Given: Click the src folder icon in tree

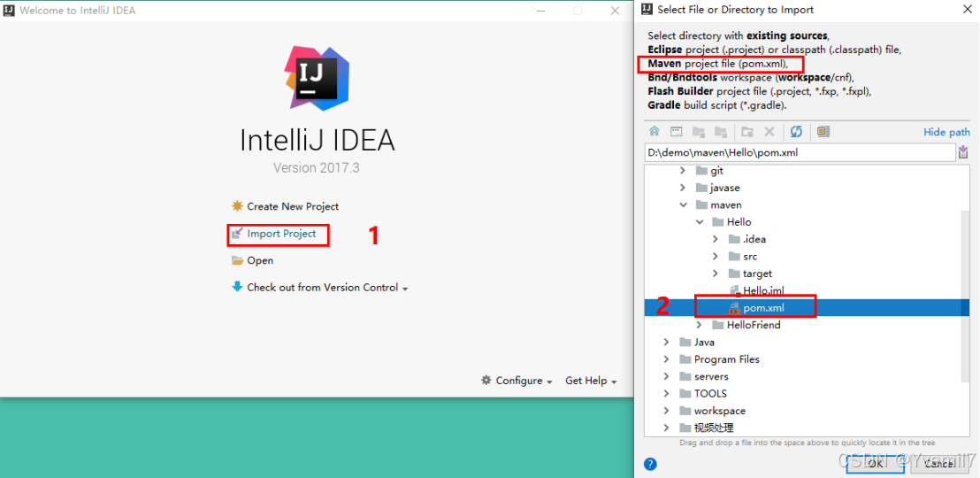Looking at the screenshot, I should tap(734, 256).
